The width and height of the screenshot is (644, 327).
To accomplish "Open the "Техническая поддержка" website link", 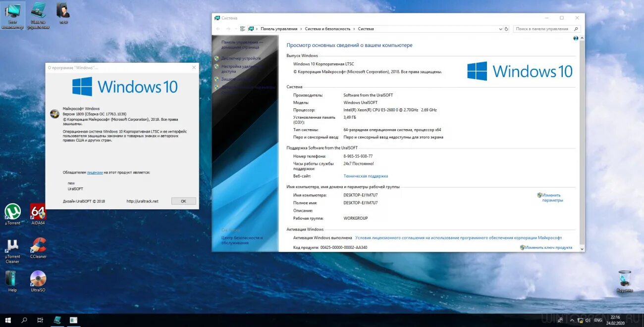I will coord(366,176).
